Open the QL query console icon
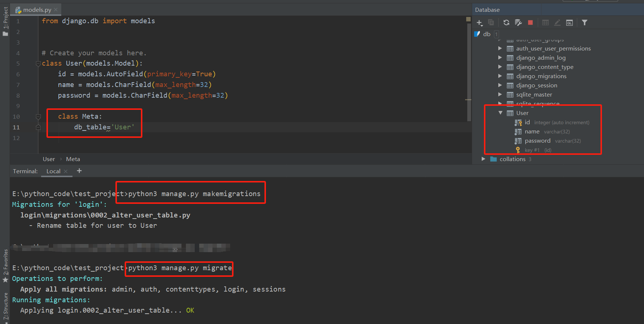Image resolution: width=644 pixels, height=324 pixels. point(569,23)
